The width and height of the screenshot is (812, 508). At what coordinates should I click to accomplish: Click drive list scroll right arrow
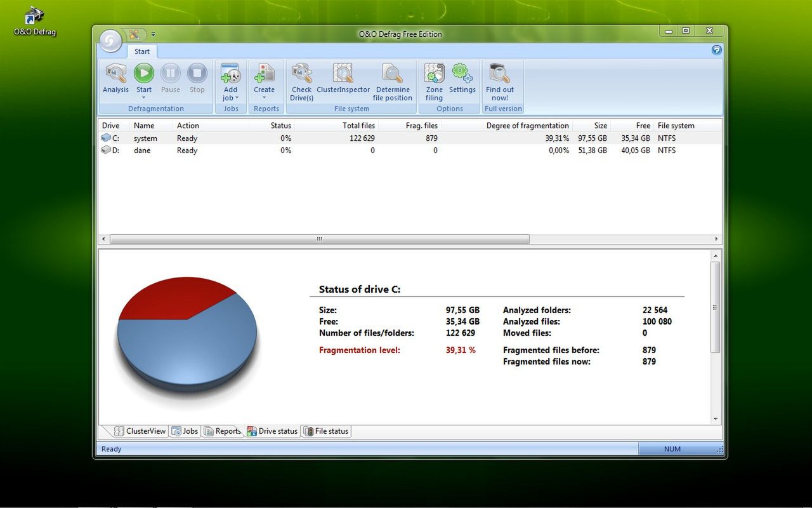coord(717,239)
